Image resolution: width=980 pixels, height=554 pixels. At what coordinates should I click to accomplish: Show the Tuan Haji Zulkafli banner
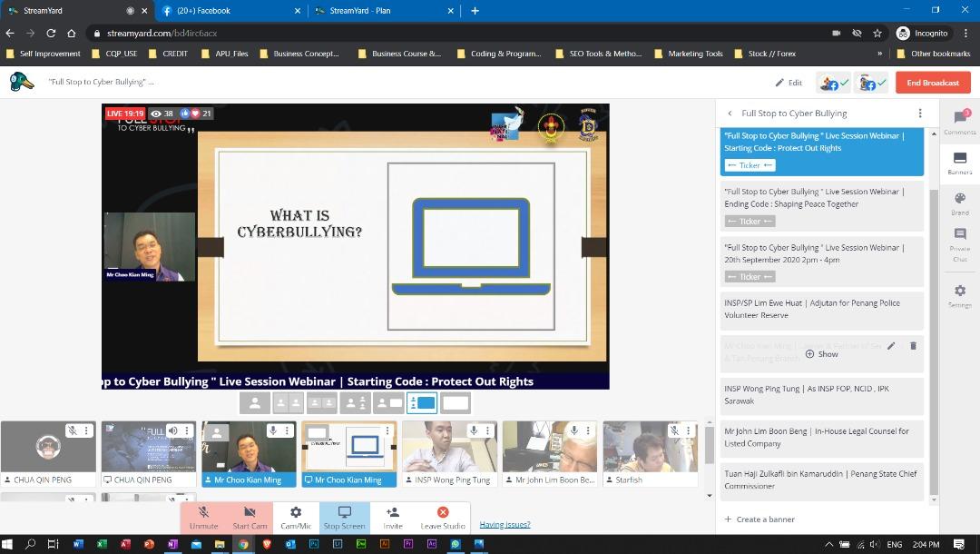coord(822,480)
